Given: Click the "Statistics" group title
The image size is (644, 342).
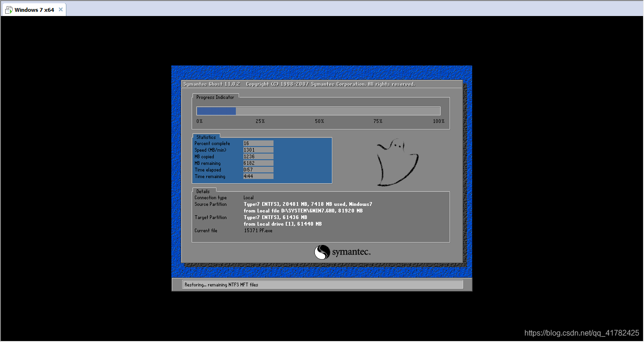Looking at the screenshot, I should (x=206, y=137).
